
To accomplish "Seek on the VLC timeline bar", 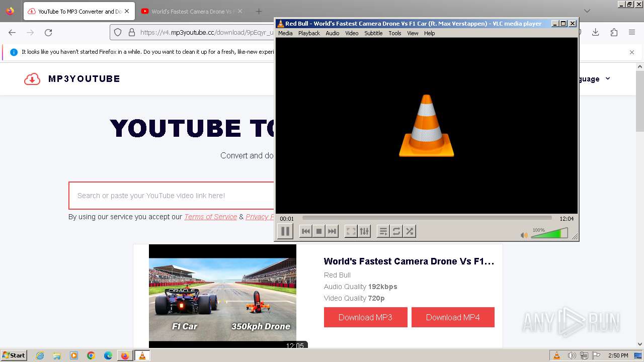I will point(427,218).
